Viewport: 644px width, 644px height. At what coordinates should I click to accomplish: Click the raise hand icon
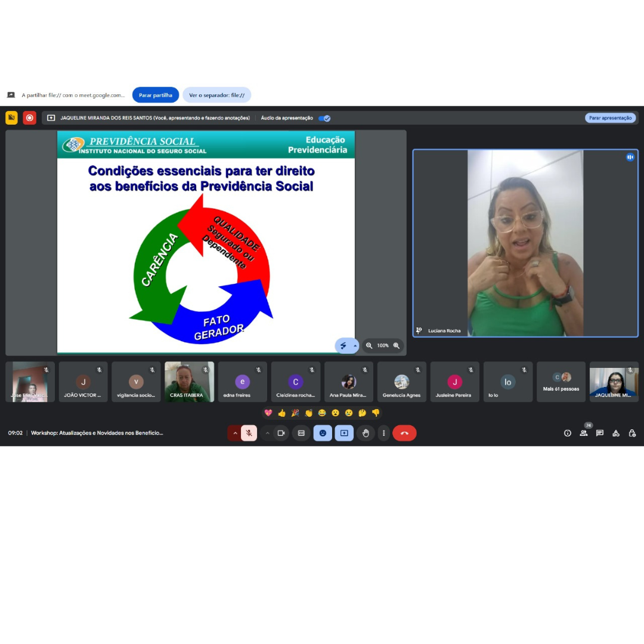(x=366, y=433)
